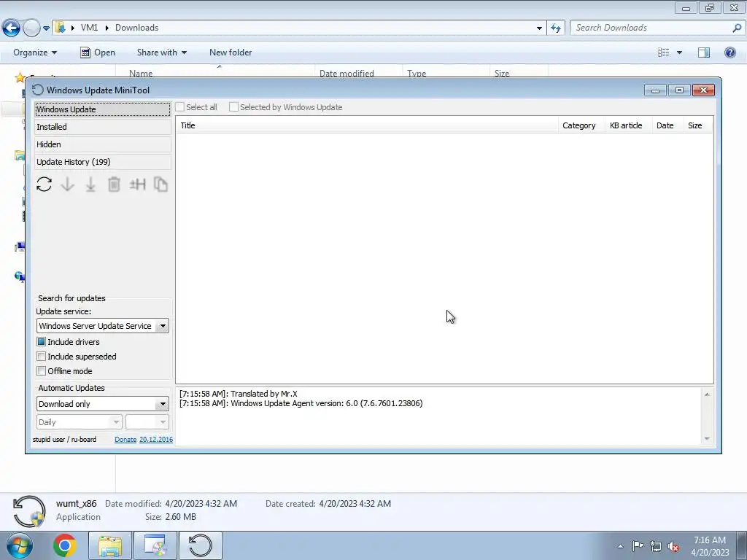Viewport: 747px width, 560px height.
Task: Open the Windows Update tab in MiniTool
Action: click(102, 109)
